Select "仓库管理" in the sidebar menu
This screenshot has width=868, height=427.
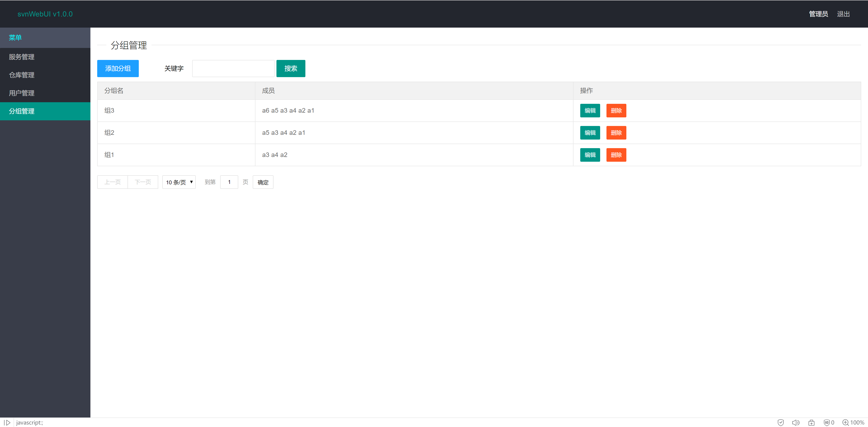tap(21, 75)
